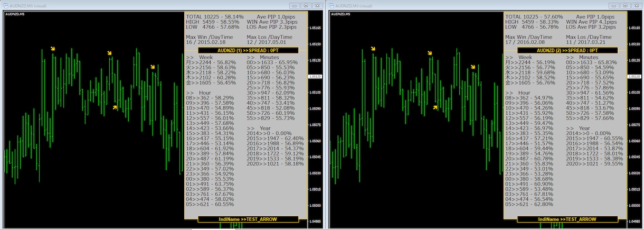This screenshot has width=644, height=230.
Task: Click year row '2017>>2014 - 53.87%'
Action: [x=594, y=149]
